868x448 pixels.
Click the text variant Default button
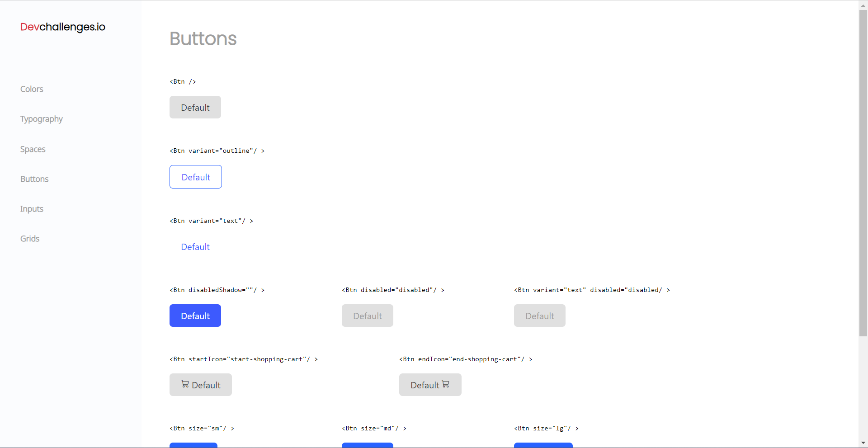pyautogui.click(x=195, y=247)
